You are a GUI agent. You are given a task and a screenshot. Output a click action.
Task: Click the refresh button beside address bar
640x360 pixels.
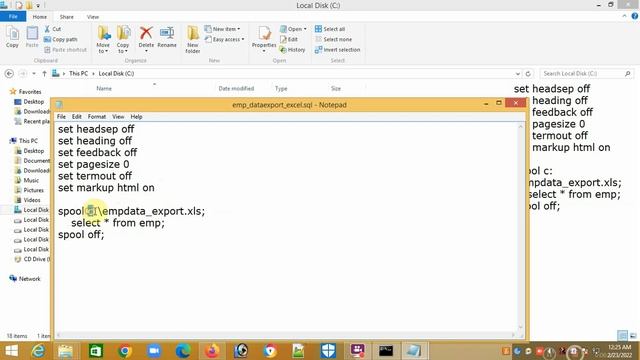pos(528,73)
